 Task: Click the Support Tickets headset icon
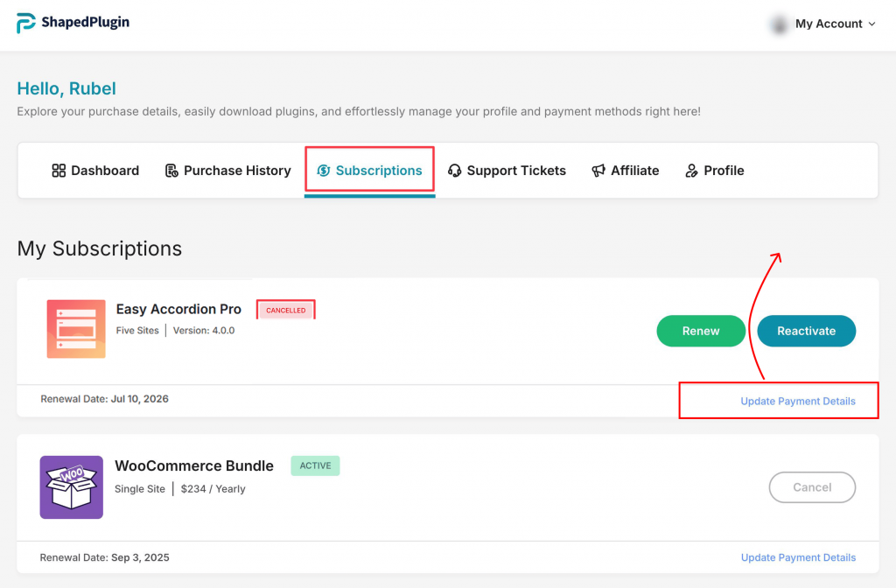coord(454,171)
